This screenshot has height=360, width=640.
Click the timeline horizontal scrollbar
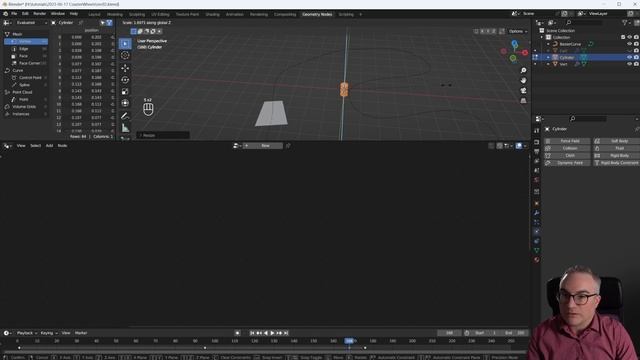click(x=265, y=351)
